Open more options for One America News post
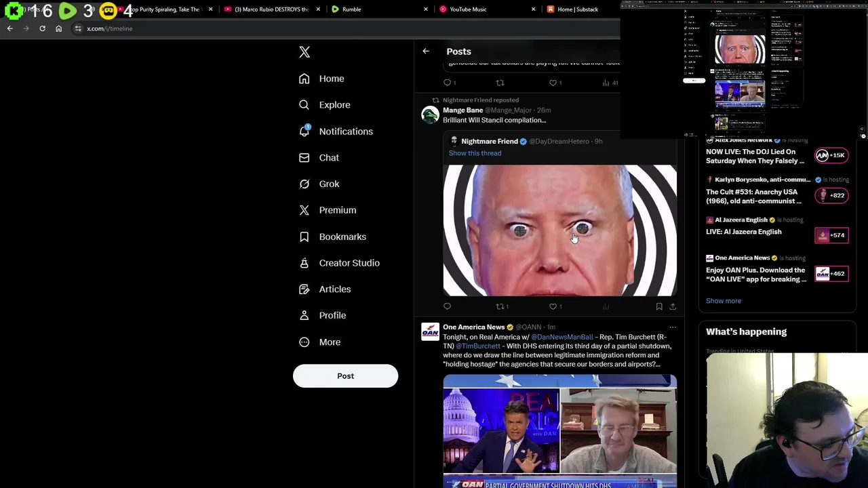The image size is (868, 488). (x=673, y=327)
